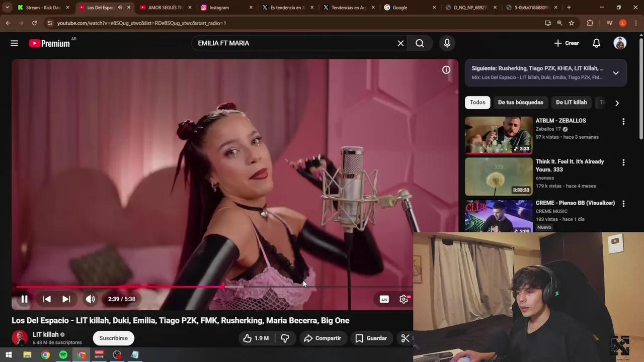Screen dimensions: 644x362
Task: Clear the search box text
Action: coord(400,43)
